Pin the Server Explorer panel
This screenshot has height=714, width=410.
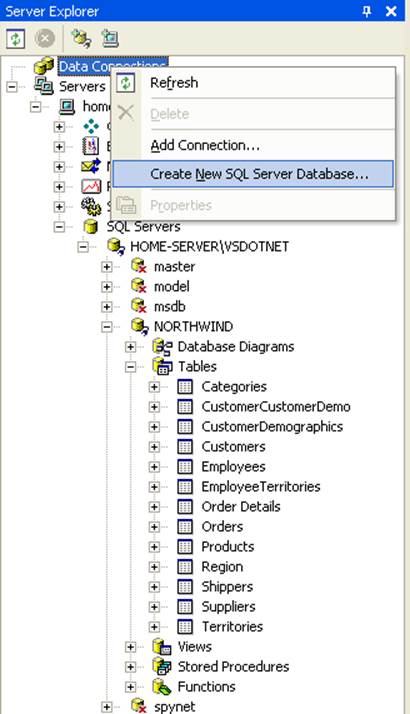(x=367, y=11)
